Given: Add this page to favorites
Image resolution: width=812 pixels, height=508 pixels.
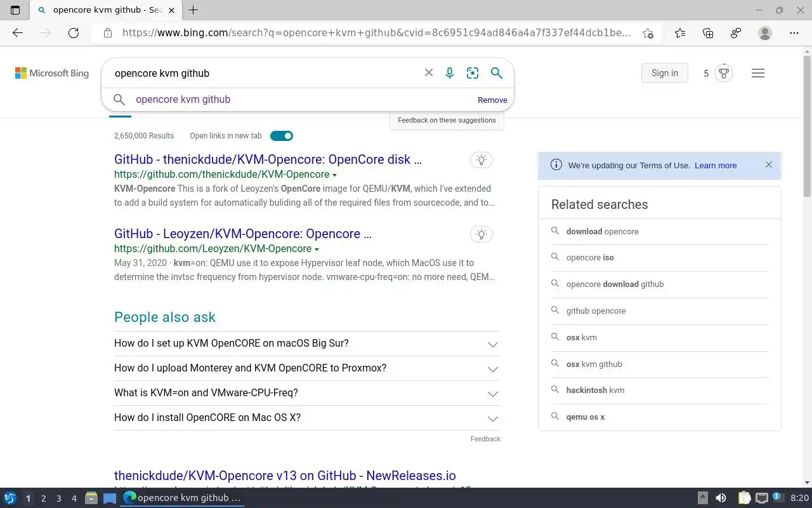Looking at the screenshot, I should (648, 33).
